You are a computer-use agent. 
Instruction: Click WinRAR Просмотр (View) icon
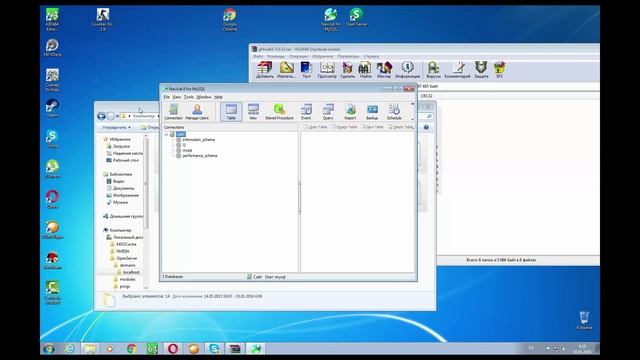pos(327,70)
